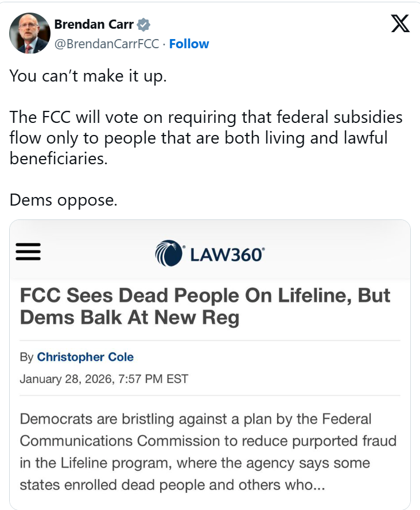
Task: Click the LAW360 wordmark text
Action: tap(227, 254)
